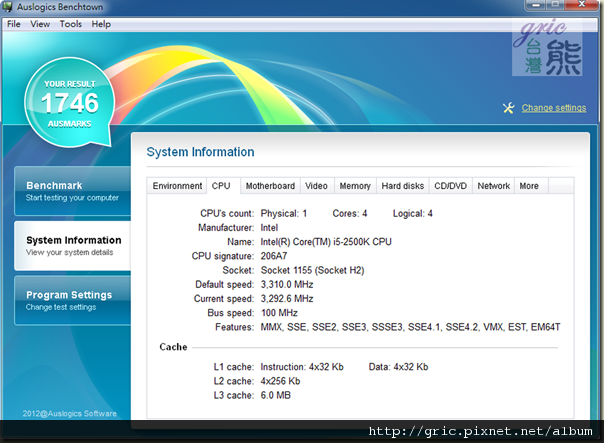This screenshot has height=443, width=604.
Task: Open the Tools menu
Action: tap(70, 24)
